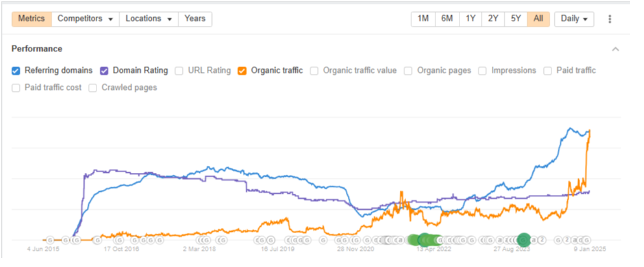Enable the URL Rating checkbox
The width and height of the screenshot is (644, 267).
tap(179, 71)
